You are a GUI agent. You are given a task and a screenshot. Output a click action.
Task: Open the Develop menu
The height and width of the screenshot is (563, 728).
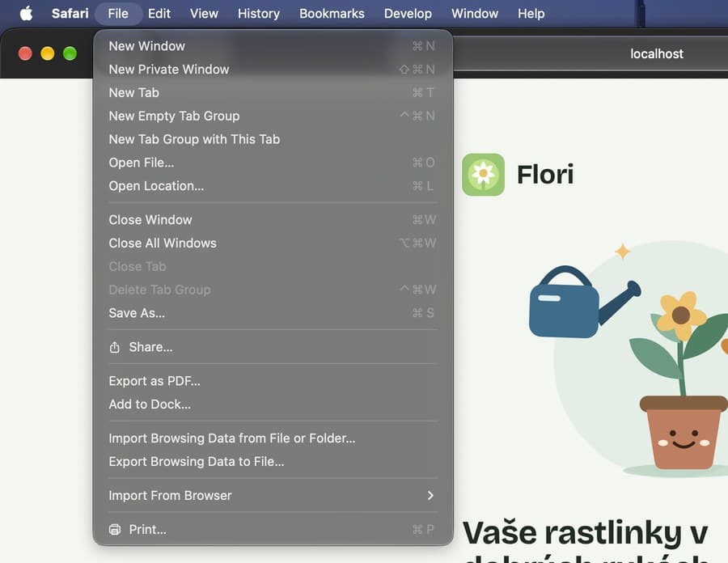[x=408, y=14]
